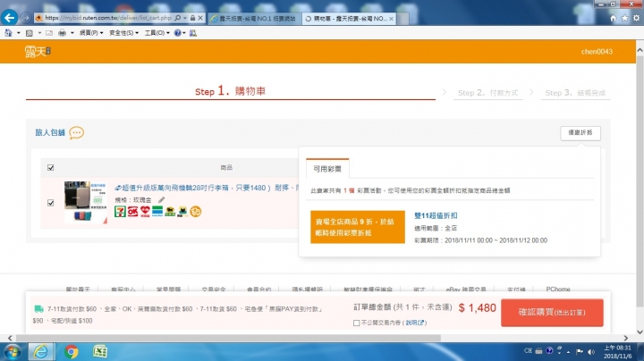Check 不公開交易內容 checkbox
The image size is (644, 361).
(356, 323)
